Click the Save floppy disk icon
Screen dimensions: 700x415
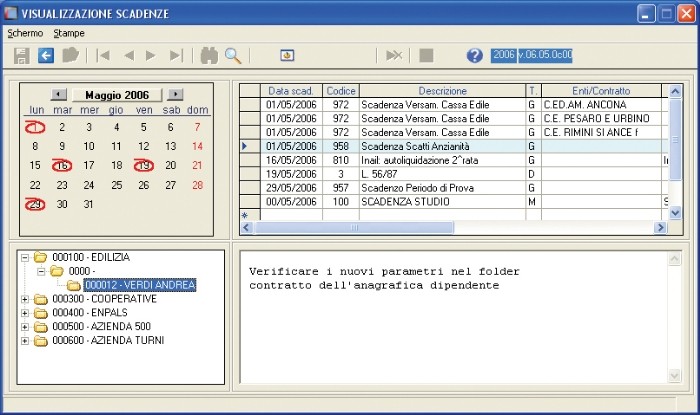pos(21,56)
